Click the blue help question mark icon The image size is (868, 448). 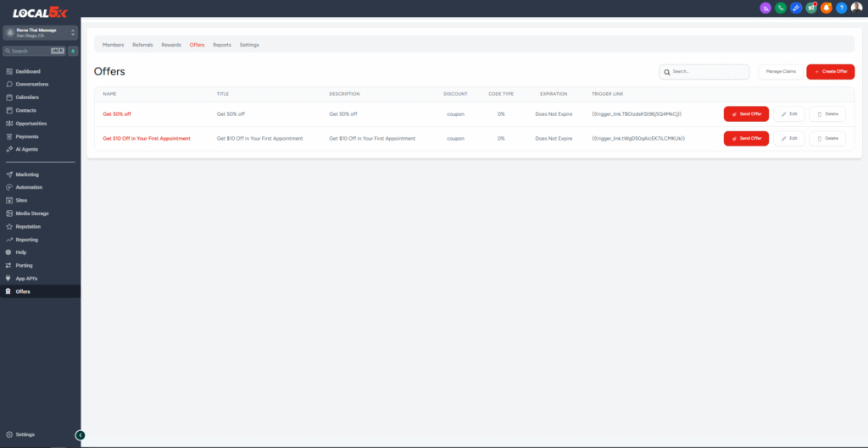[841, 8]
